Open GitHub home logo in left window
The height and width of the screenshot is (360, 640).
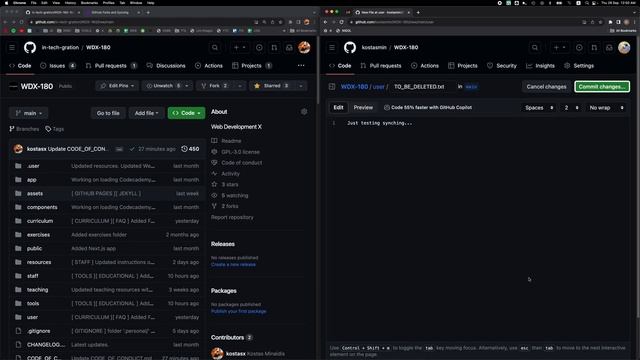click(x=30, y=47)
